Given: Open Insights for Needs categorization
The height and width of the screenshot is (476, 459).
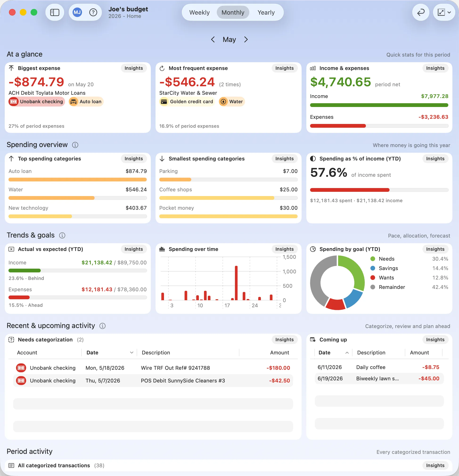Looking at the screenshot, I should 284,340.
